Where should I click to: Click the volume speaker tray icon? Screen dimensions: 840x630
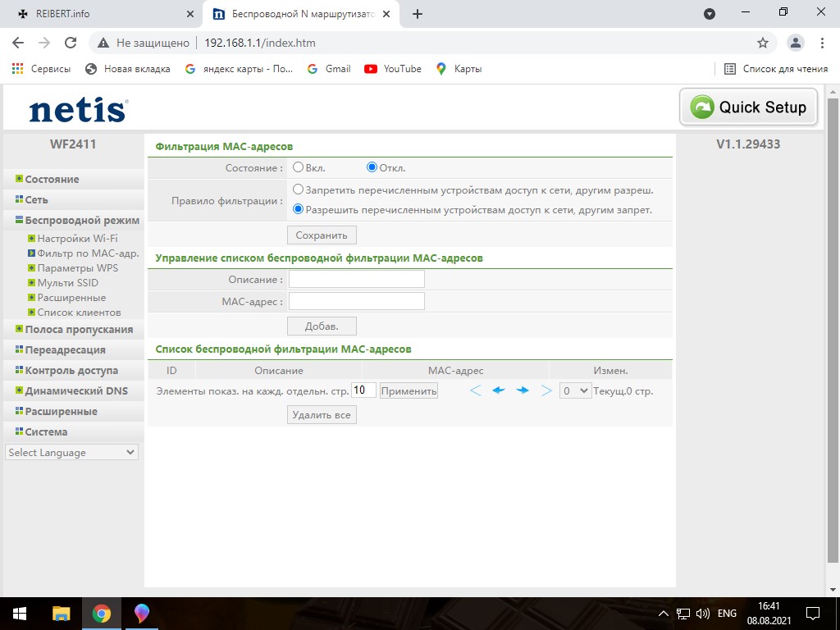point(702,614)
